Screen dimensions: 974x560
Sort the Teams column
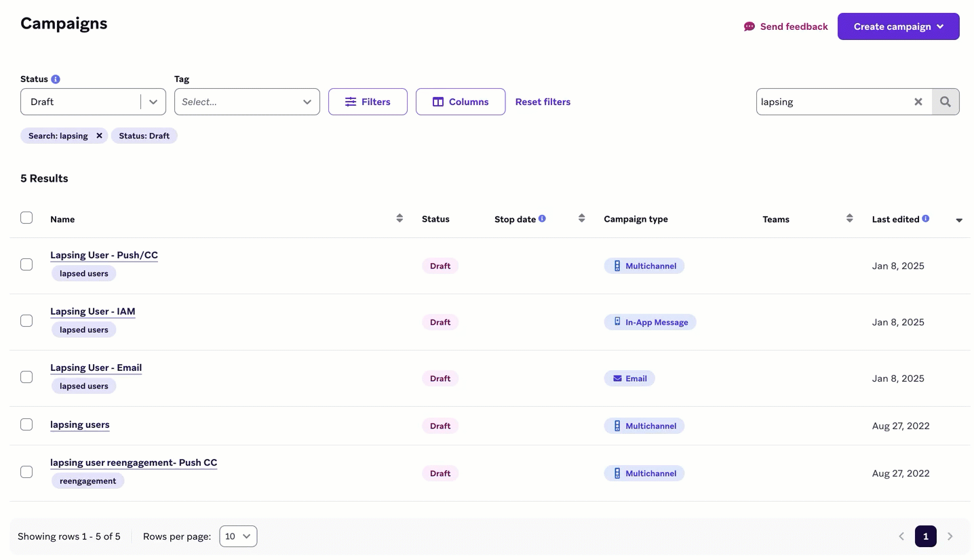pos(849,218)
